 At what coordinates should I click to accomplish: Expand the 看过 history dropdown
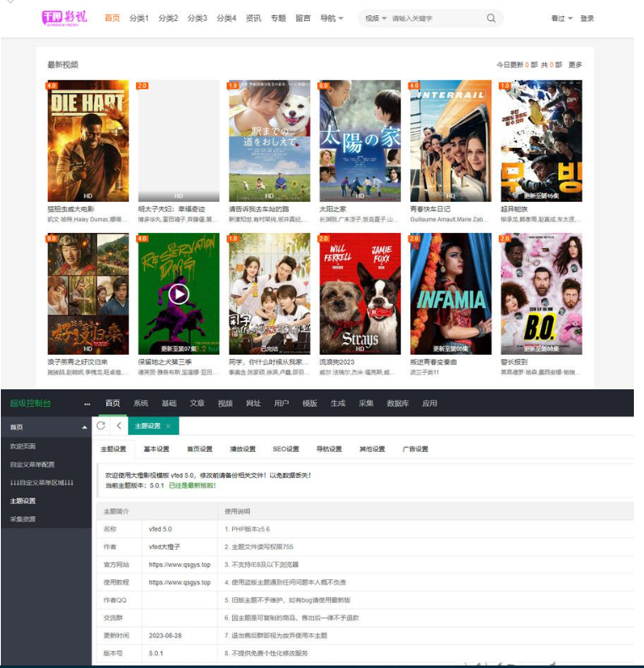coord(561,18)
